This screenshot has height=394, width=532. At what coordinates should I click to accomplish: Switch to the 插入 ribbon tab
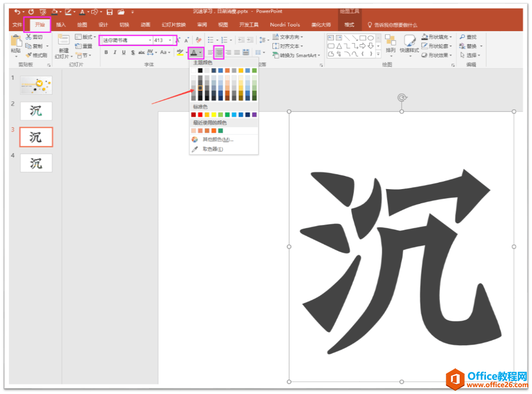pyautogui.click(x=60, y=24)
